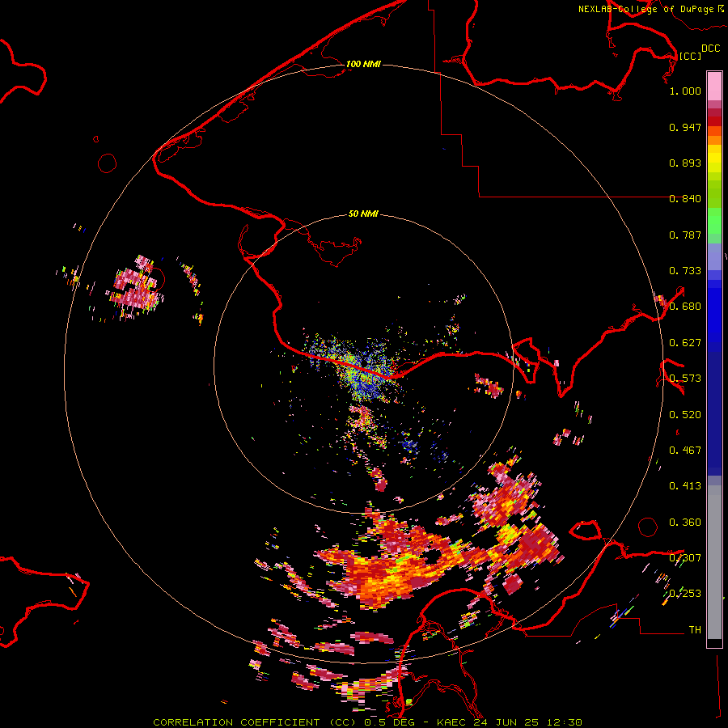The width and height of the screenshot is (728, 728).
Task: Click the 0.5 DEG elevation text
Action: click(389, 722)
